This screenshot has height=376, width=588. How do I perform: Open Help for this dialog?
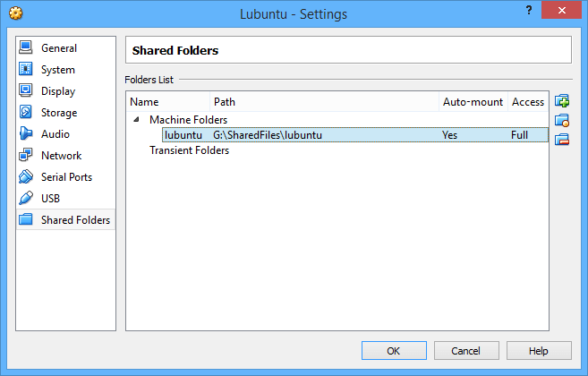[539, 351]
